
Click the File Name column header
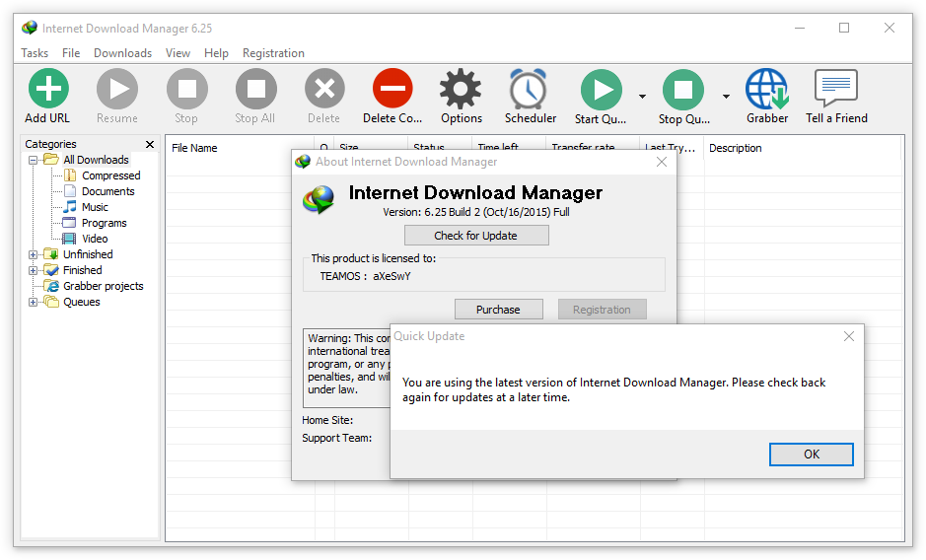click(x=240, y=148)
